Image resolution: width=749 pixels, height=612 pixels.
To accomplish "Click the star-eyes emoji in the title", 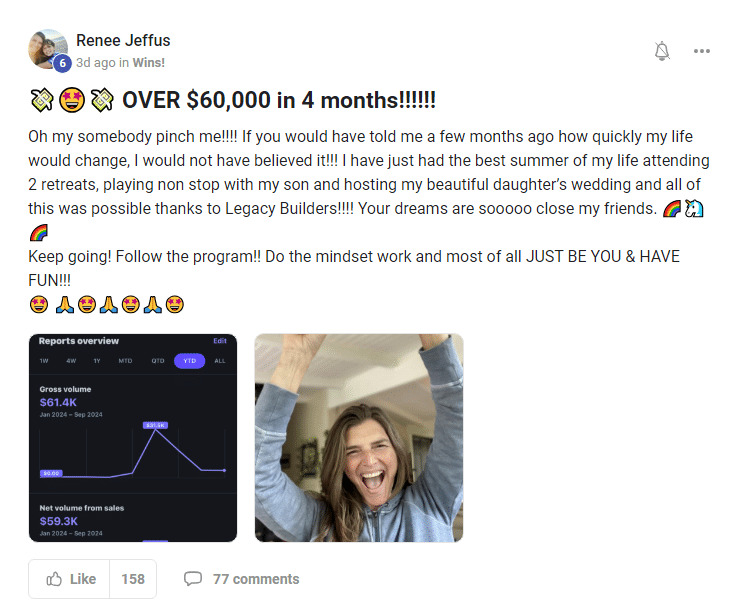I will click(72, 100).
